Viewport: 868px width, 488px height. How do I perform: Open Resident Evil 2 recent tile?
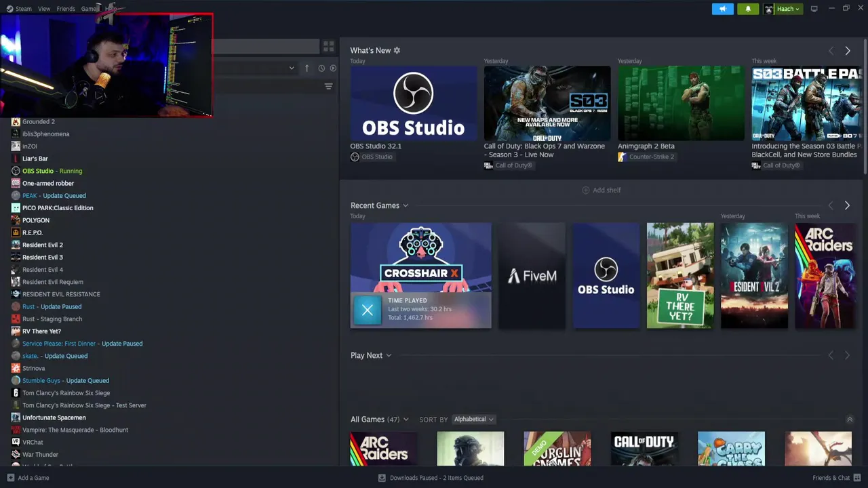click(x=754, y=276)
